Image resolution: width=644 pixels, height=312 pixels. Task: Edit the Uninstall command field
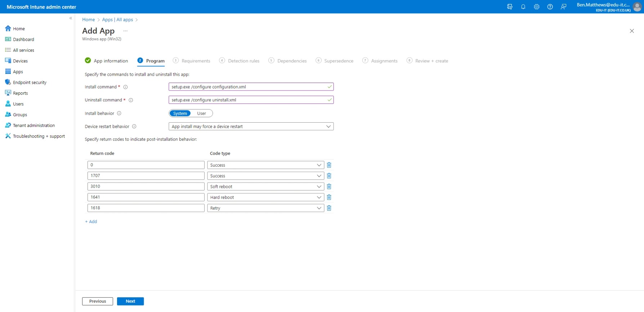251,100
